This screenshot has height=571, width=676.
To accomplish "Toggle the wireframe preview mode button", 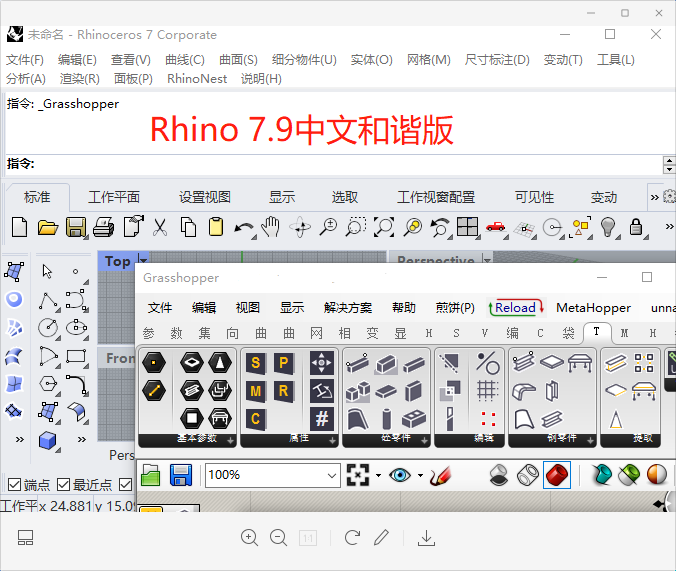I will [528, 475].
